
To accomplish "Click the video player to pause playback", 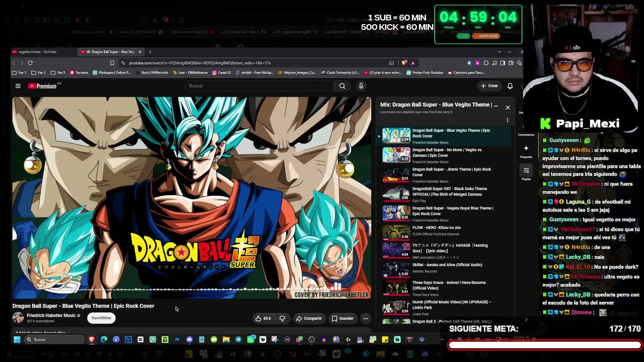I will (192, 198).
